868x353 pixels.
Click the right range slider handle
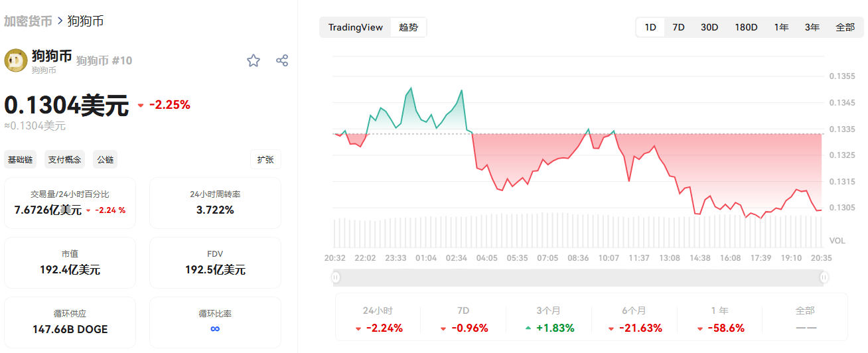[824, 277]
